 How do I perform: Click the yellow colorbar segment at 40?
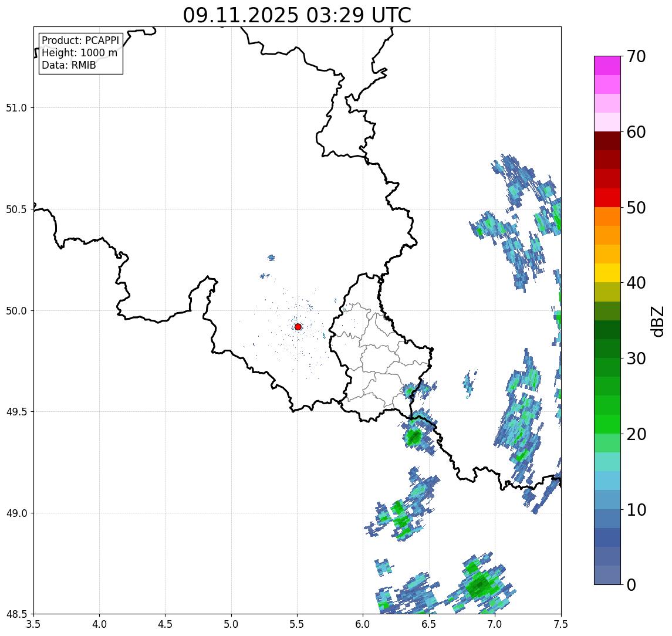click(607, 273)
